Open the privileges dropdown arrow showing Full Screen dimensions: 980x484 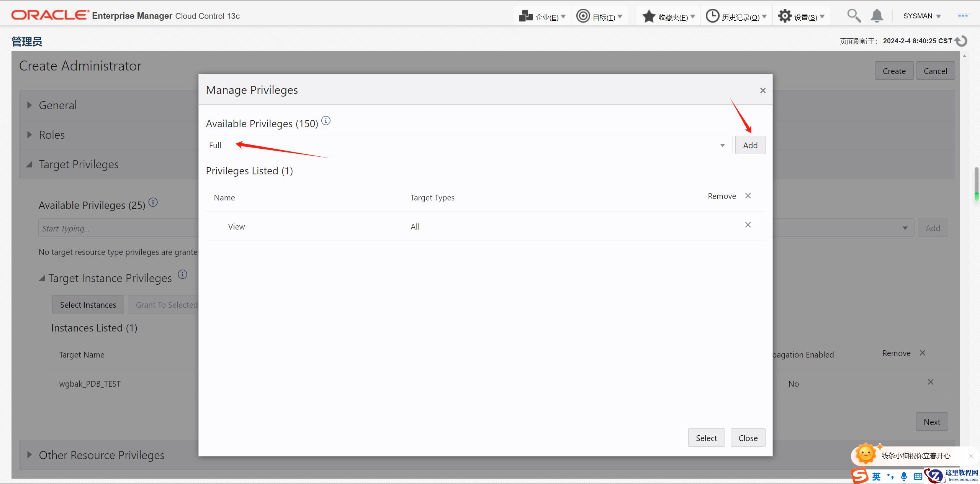coord(722,145)
